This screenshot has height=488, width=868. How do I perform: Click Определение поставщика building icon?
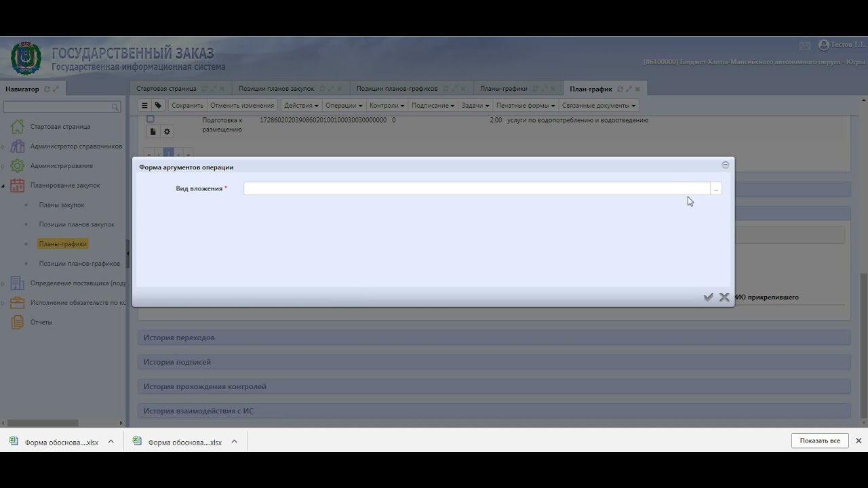coord(17,283)
